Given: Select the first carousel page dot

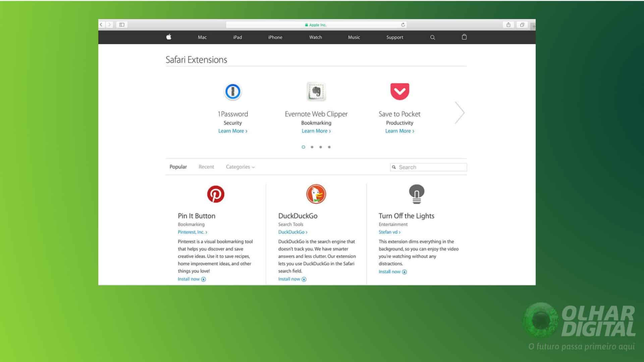Looking at the screenshot, I should coord(303,147).
